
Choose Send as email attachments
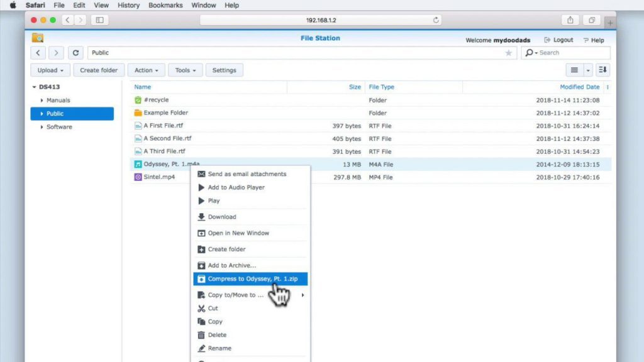tap(250, 174)
